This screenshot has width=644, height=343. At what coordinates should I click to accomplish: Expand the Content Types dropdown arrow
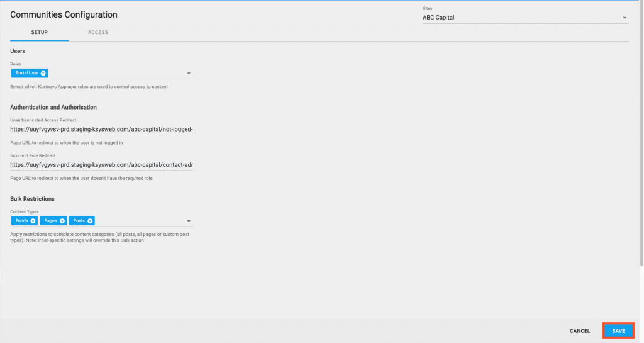189,221
